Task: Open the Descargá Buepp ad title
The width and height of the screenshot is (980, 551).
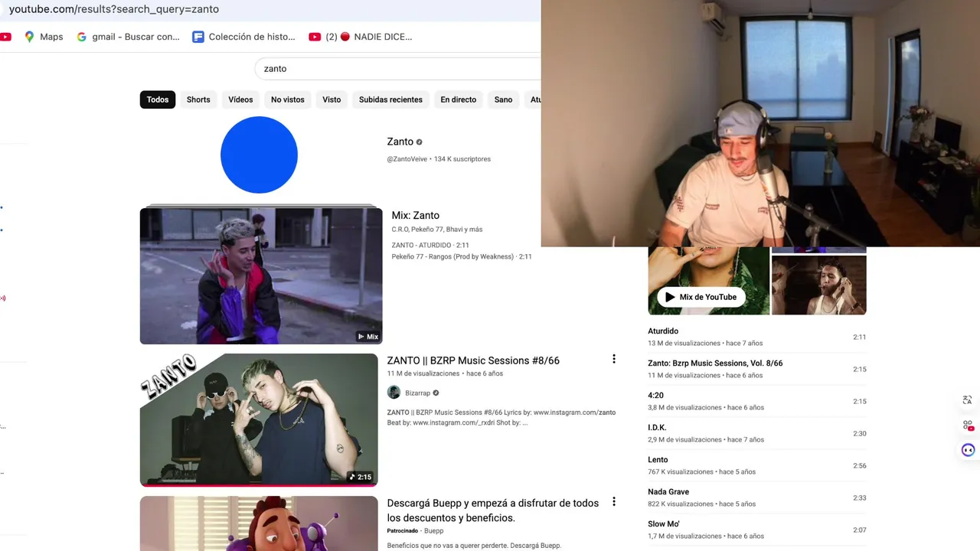Action: pos(493,510)
